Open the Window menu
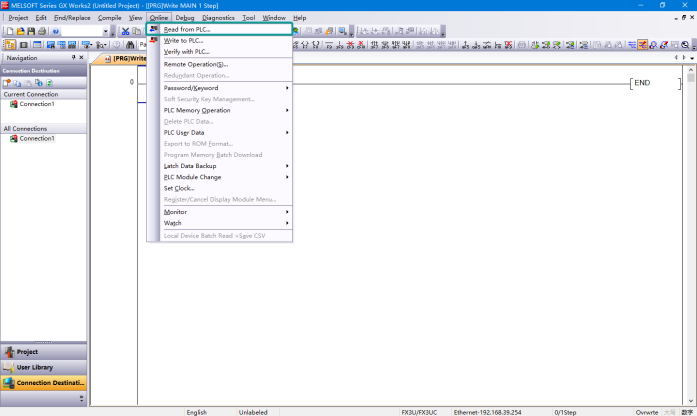This screenshot has height=416, width=697. coord(274,18)
